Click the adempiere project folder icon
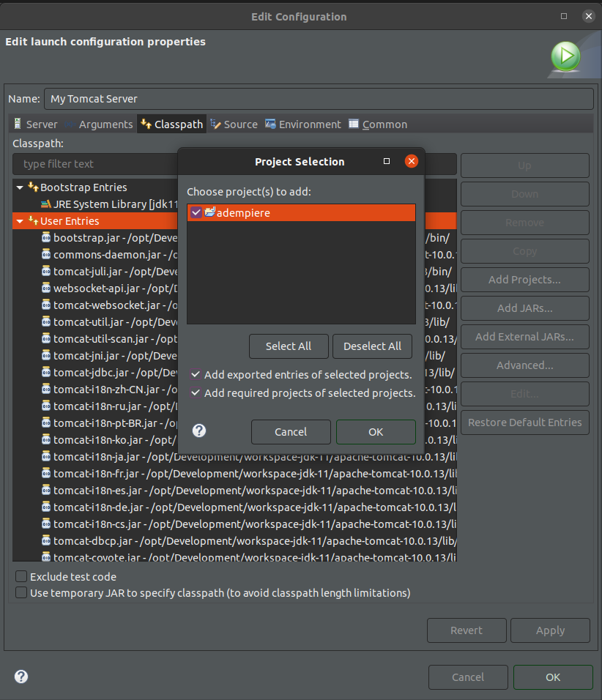The width and height of the screenshot is (602, 700). 209,212
